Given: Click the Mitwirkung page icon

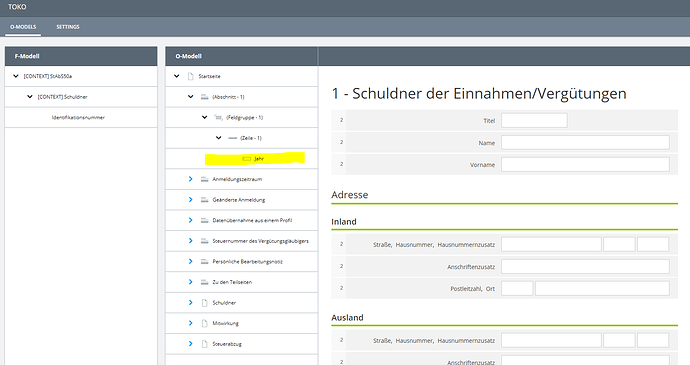Looking at the screenshot, I should (204, 323).
